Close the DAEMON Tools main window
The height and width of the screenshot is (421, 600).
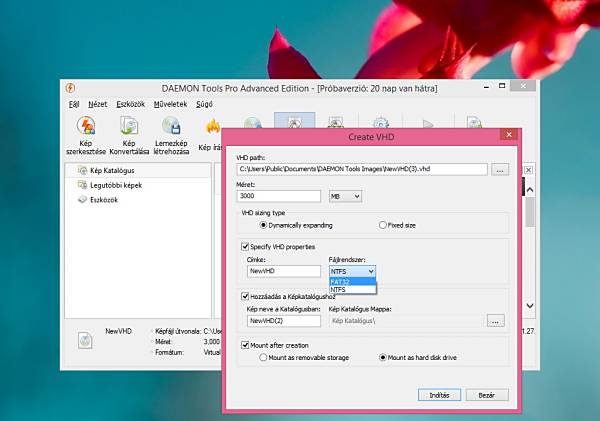[523, 86]
